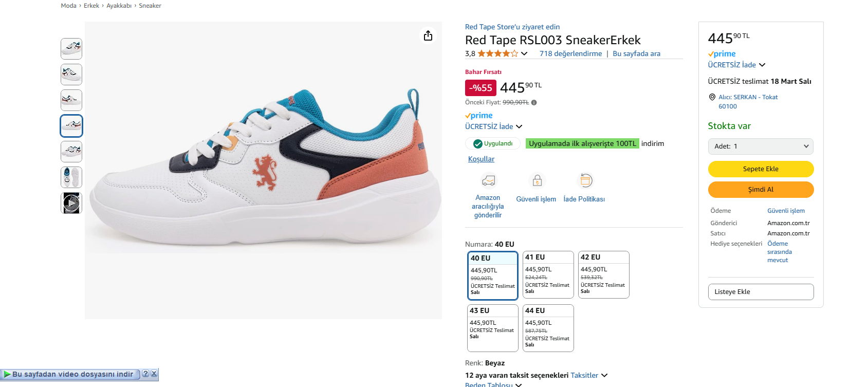Expand star rating breakdown chevron
868x387 pixels.
[524, 53]
